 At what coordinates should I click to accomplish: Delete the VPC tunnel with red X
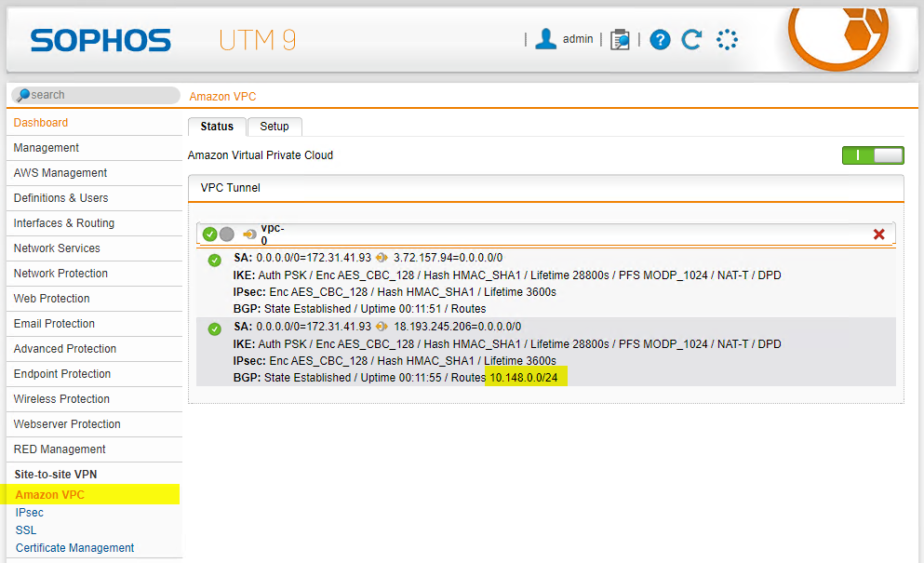click(x=878, y=235)
